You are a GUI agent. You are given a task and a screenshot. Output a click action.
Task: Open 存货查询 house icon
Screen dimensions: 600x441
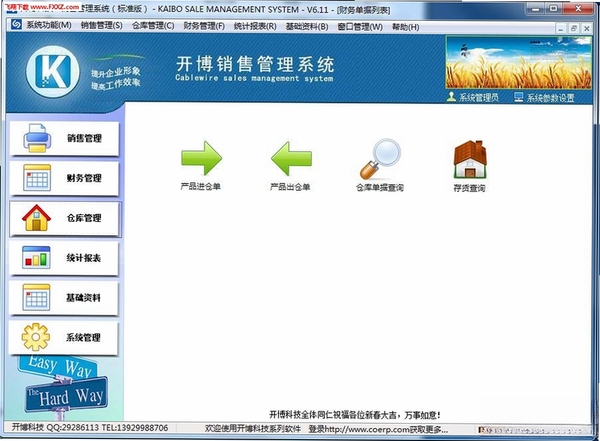pos(470,159)
